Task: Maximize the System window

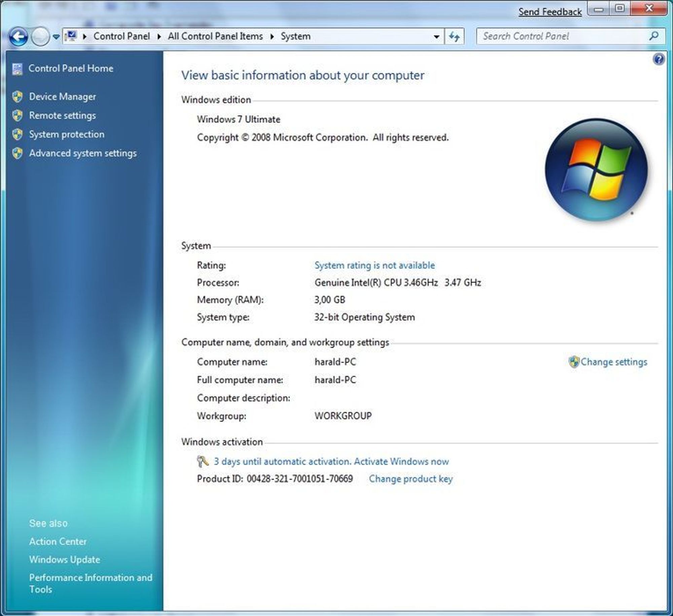Action: 620,9
